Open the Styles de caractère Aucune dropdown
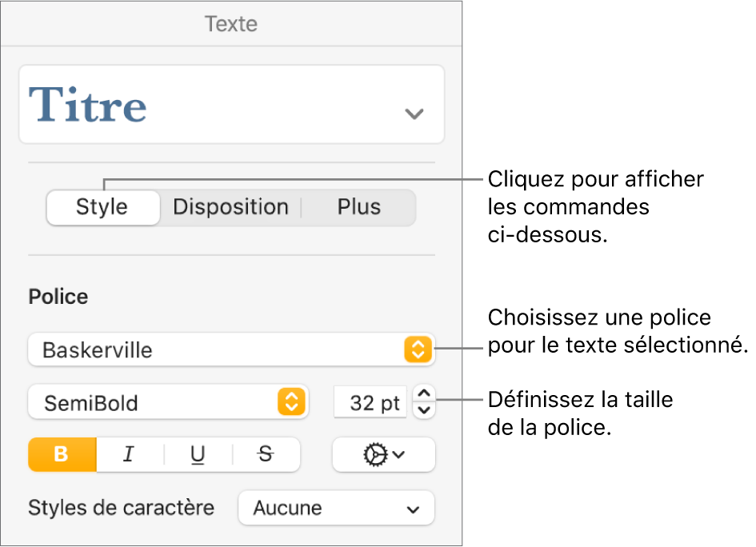756x547 pixels. [336, 508]
